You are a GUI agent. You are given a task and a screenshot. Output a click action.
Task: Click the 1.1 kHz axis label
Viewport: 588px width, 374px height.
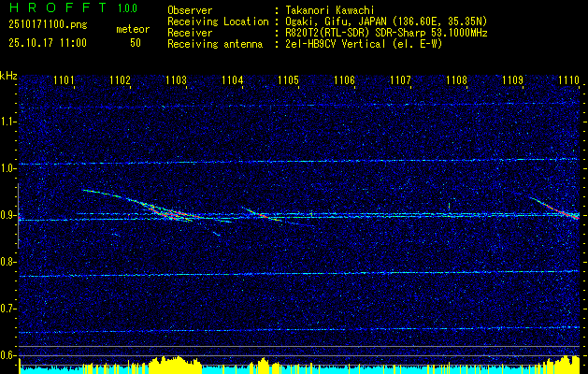tap(7, 122)
